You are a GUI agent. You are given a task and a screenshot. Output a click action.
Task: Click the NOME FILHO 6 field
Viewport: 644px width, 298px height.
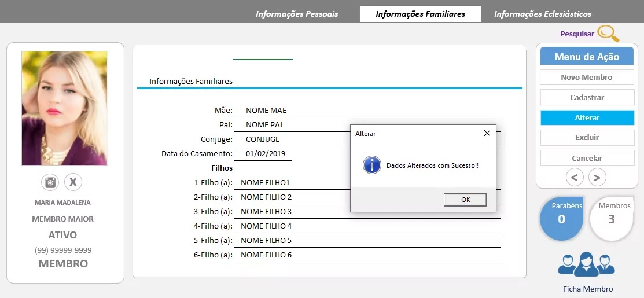367,255
